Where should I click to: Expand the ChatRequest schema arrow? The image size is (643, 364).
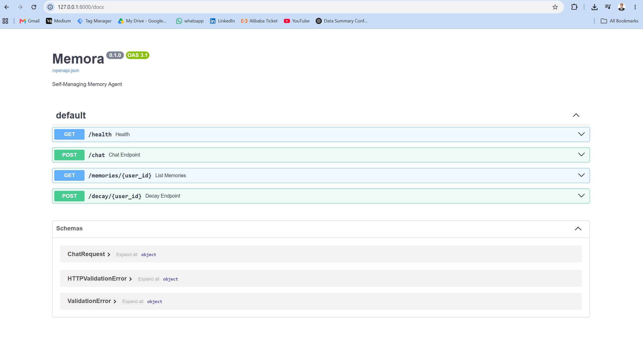109,255
